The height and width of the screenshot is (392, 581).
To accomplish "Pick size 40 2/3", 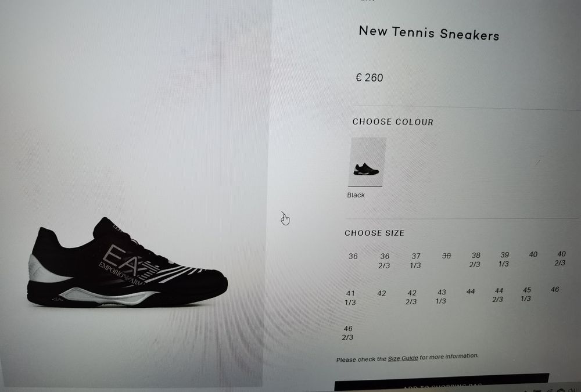I will click(561, 258).
